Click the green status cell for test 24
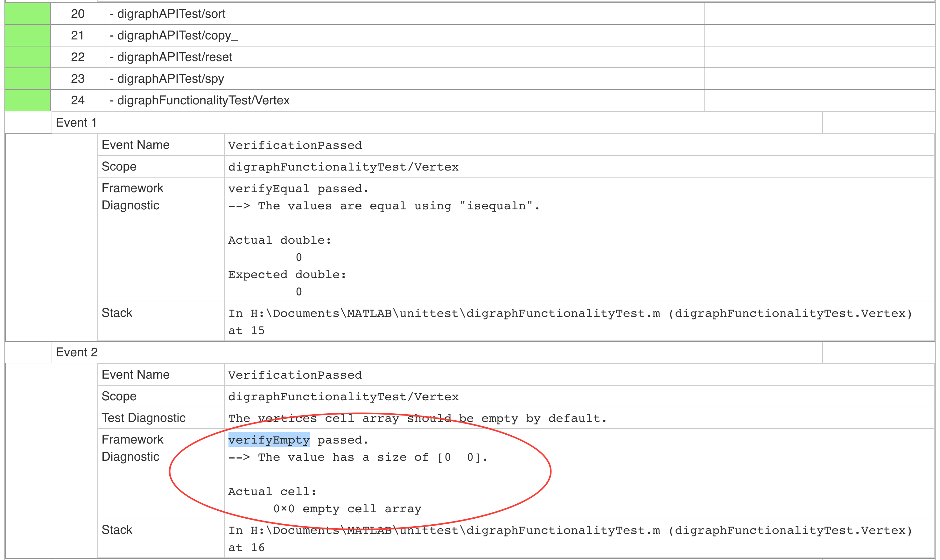The width and height of the screenshot is (940, 560). 28,100
